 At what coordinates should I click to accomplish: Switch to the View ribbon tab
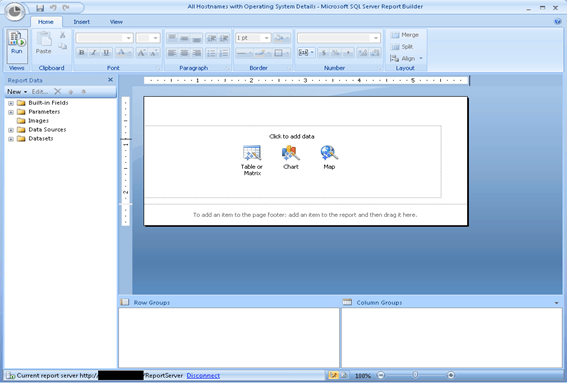click(116, 22)
